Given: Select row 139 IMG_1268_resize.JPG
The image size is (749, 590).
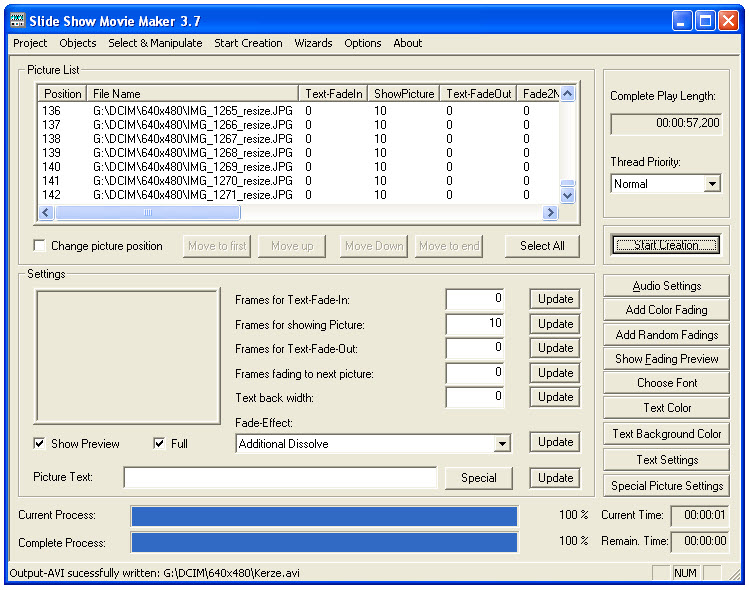Looking at the screenshot, I should (x=299, y=153).
